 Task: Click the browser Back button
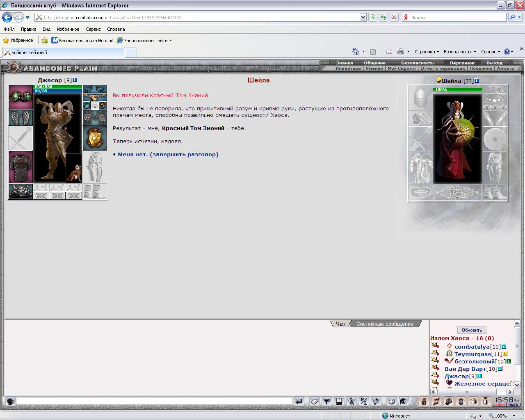(x=7, y=17)
